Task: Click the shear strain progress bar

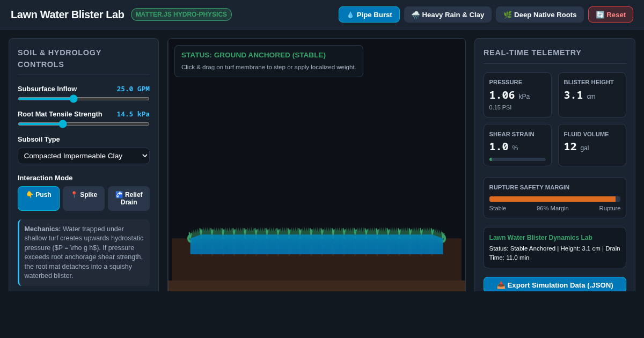Action: coord(517,159)
